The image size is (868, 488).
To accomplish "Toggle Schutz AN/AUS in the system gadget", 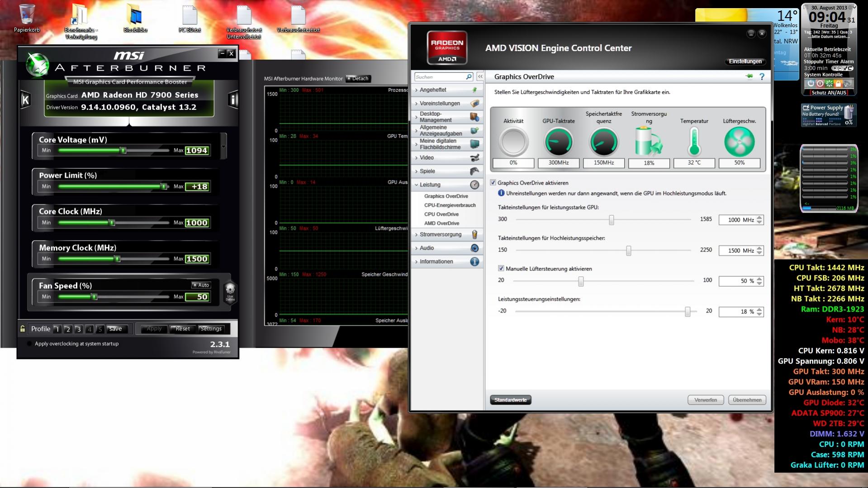I will 829,93.
